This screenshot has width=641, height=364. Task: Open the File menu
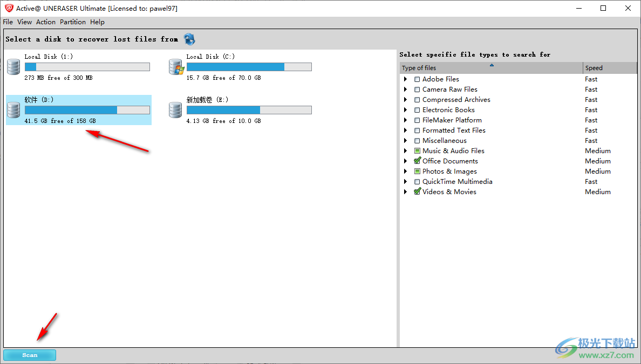[8, 22]
